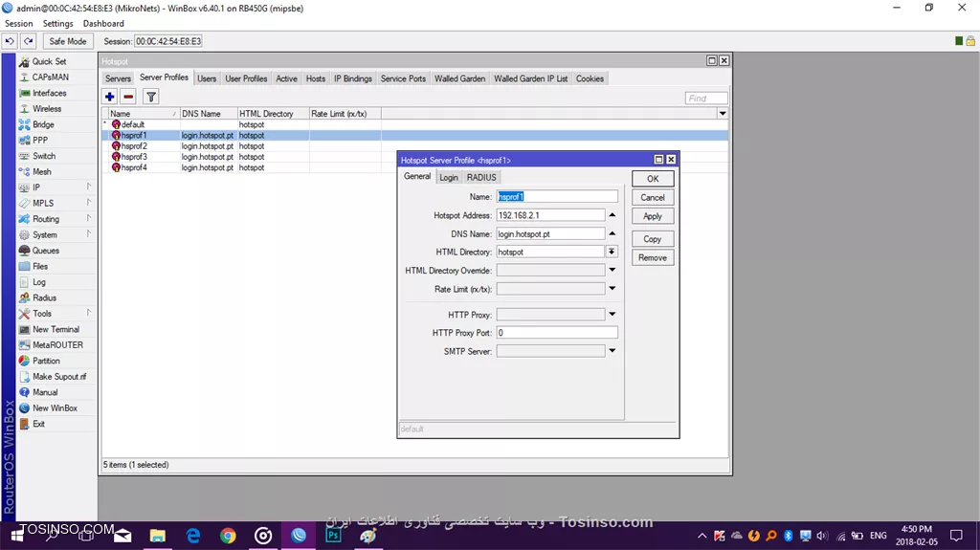Open New Terminal in sidebar
980x550 pixels.
click(x=56, y=329)
